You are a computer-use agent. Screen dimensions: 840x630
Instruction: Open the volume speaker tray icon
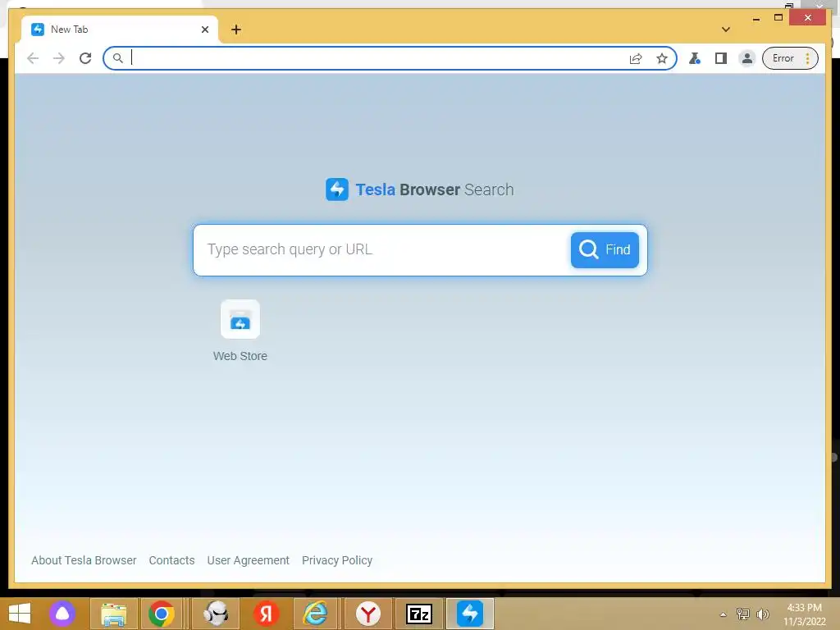(763, 614)
